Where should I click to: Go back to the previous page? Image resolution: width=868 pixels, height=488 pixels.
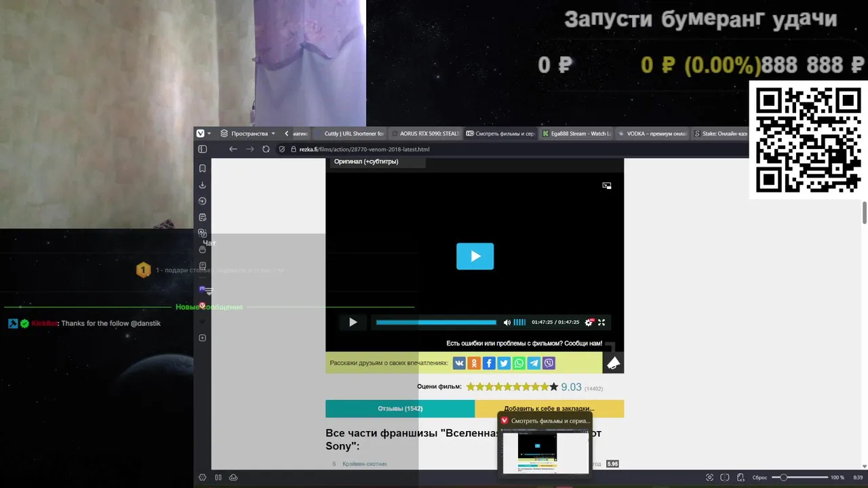coord(233,149)
